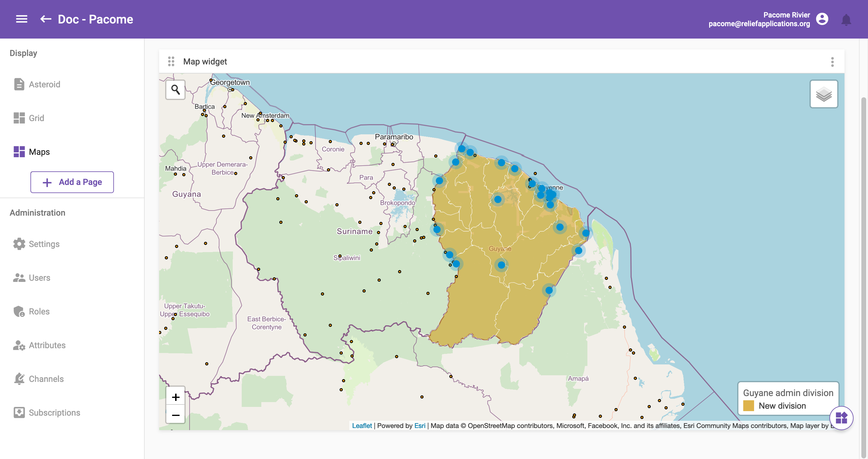Viewport: 868px width, 459px height.
Task: Click the Sipaliwini label on the map
Action: 347,258
